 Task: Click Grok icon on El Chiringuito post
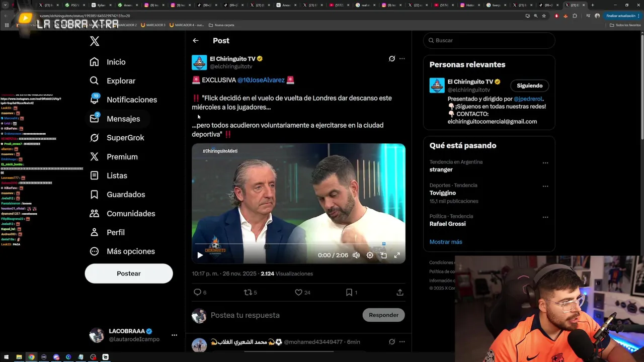point(392,59)
